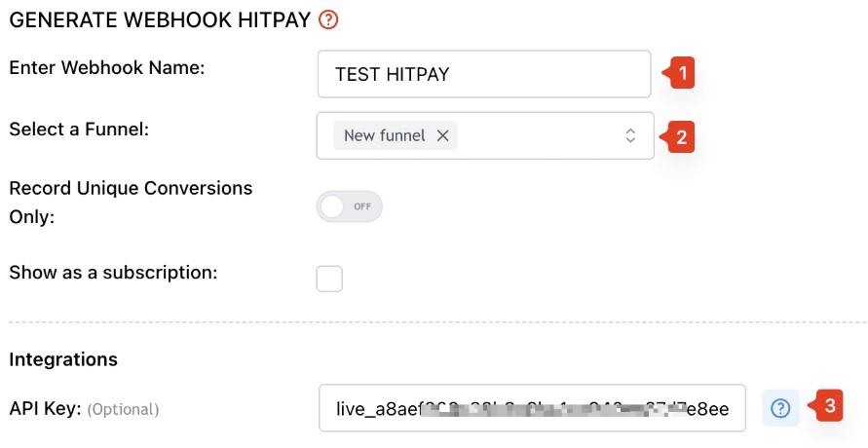The width and height of the screenshot is (868, 448).
Task: Click the Select a Funnel label
Action: pos(79,130)
